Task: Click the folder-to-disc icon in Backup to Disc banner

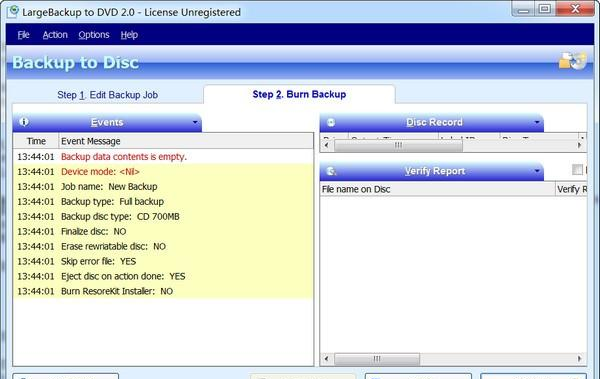Action: click(x=572, y=60)
